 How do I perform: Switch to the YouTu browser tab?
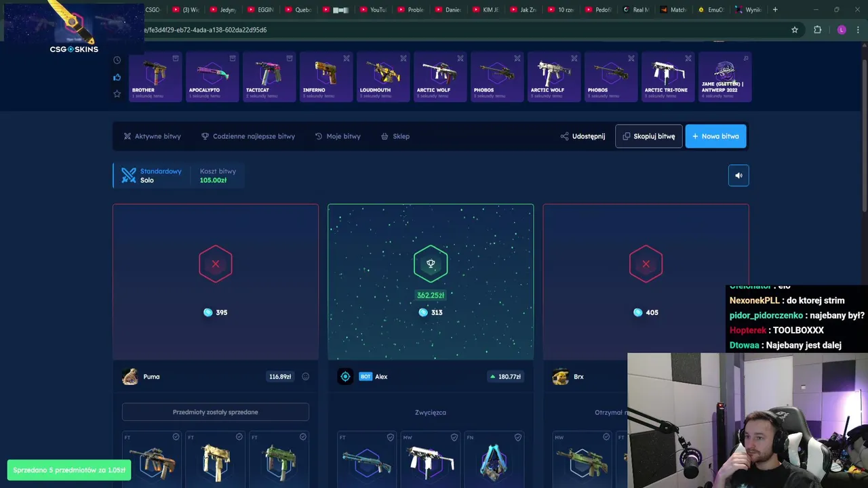(x=373, y=9)
